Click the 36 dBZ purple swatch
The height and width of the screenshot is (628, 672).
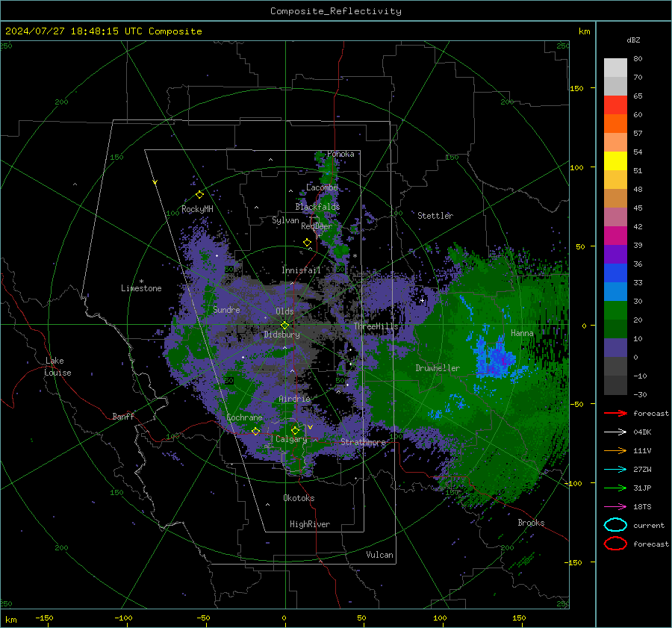click(x=615, y=254)
